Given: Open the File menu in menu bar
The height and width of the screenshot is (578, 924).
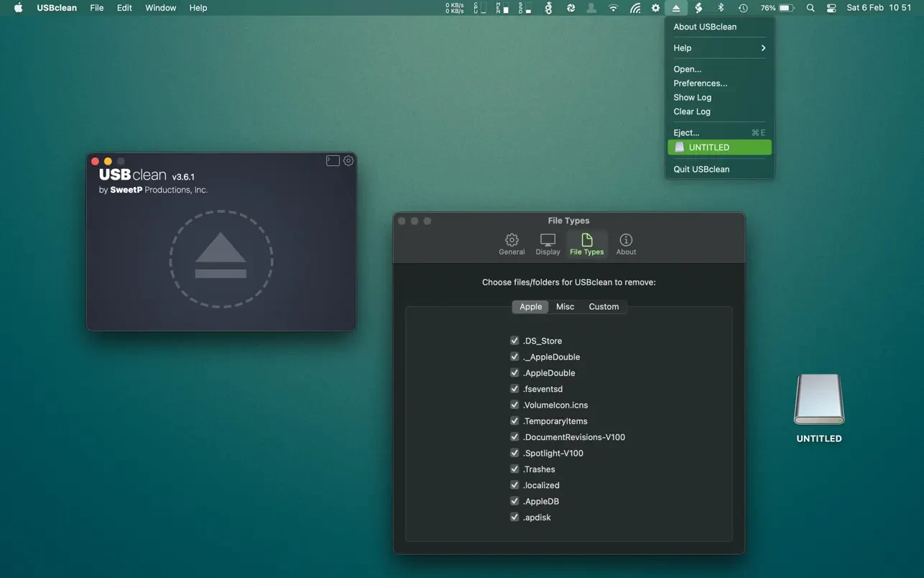Looking at the screenshot, I should coord(97,8).
